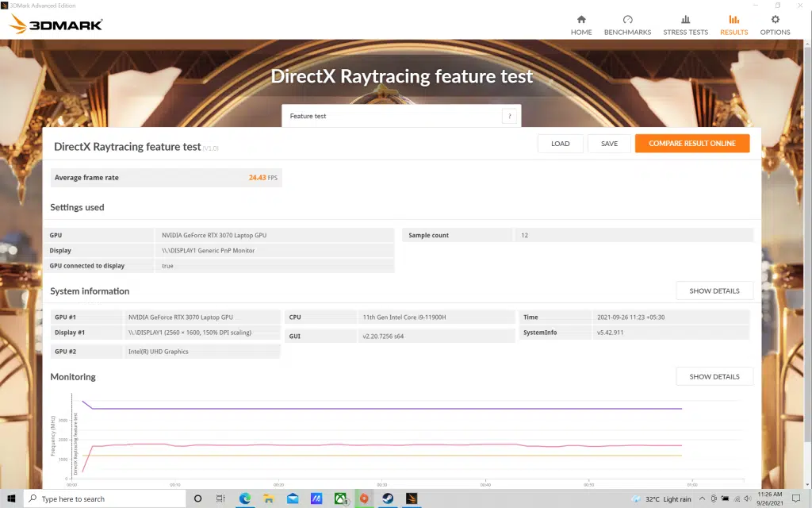Open the Mail app from the taskbar
812x508 pixels.
pyautogui.click(x=293, y=498)
